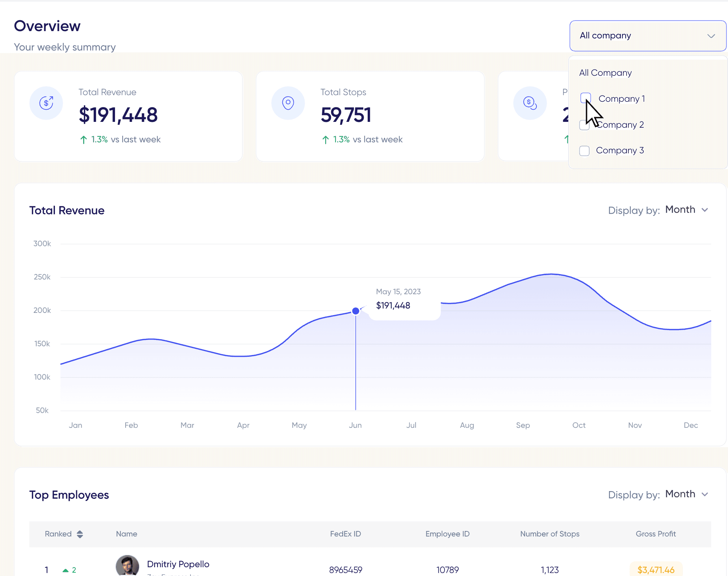Screen dimensions: 728x576
Task: Enable the Company 3 checkbox
Action: pyautogui.click(x=584, y=150)
